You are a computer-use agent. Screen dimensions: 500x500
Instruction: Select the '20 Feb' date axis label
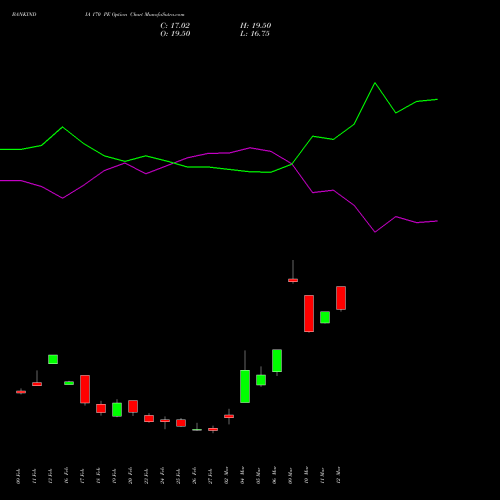pos(130,476)
